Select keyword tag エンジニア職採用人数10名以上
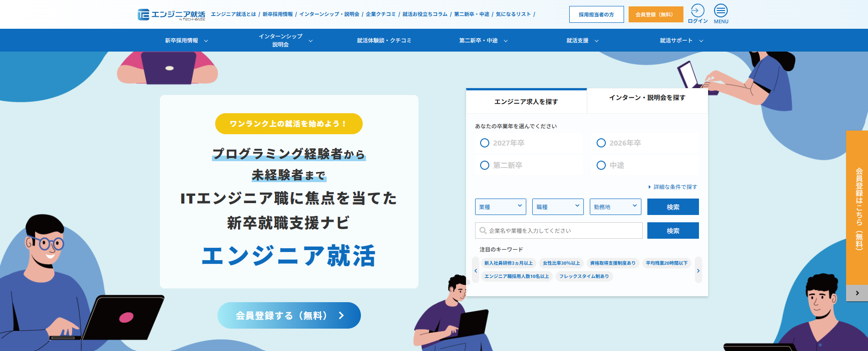Image resolution: width=868 pixels, height=351 pixels. pyautogui.click(x=517, y=276)
